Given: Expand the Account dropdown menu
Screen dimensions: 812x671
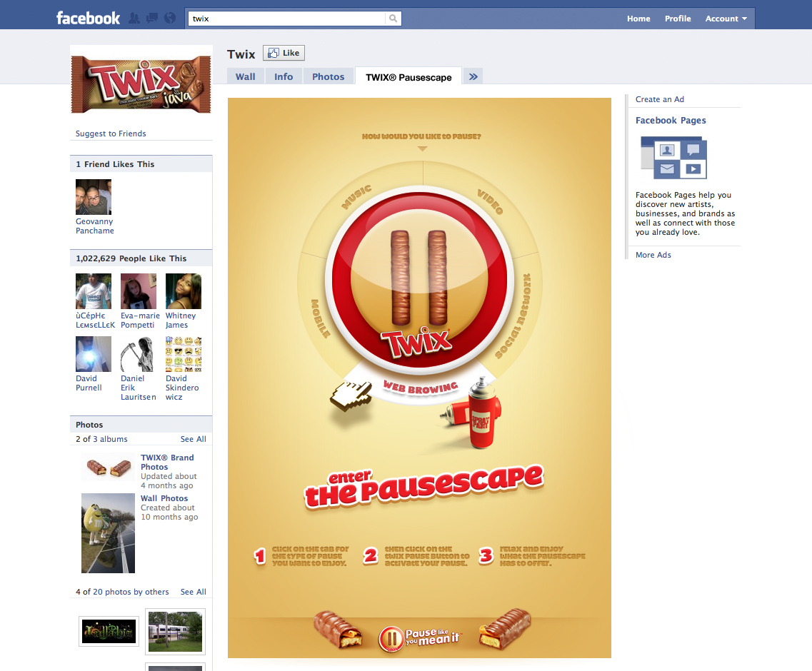Looking at the screenshot, I should click(726, 19).
